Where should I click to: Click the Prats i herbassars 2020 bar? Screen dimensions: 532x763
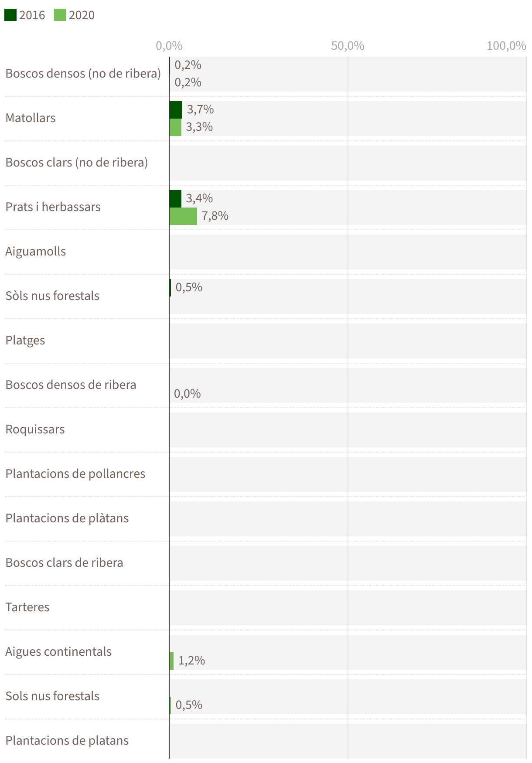[183, 216]
